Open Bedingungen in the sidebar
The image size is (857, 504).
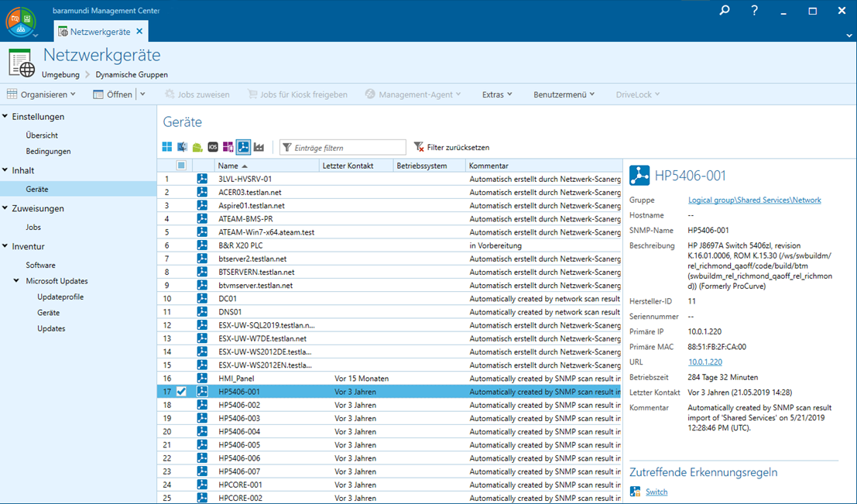tap(48, 151)
